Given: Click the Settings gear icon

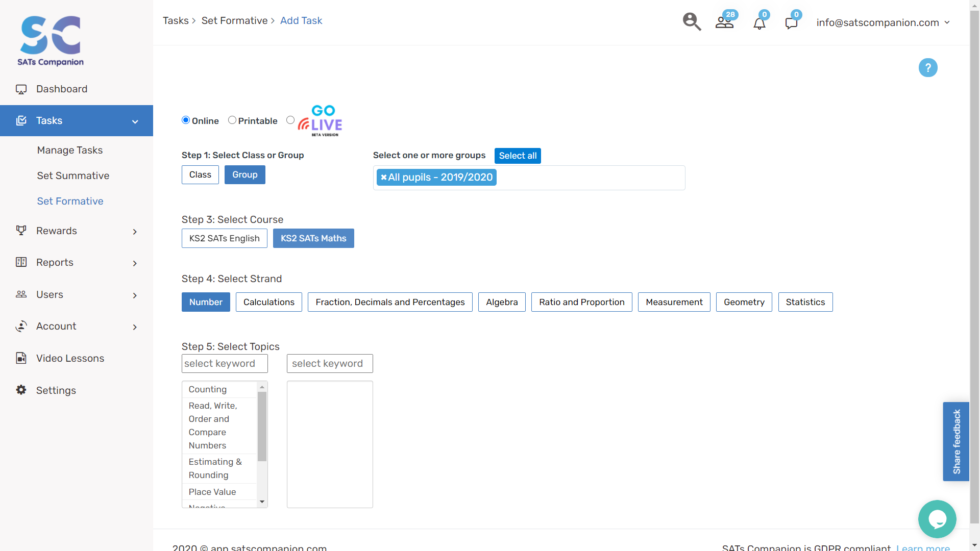Looking at the screenshot, I should click(21, 390).
